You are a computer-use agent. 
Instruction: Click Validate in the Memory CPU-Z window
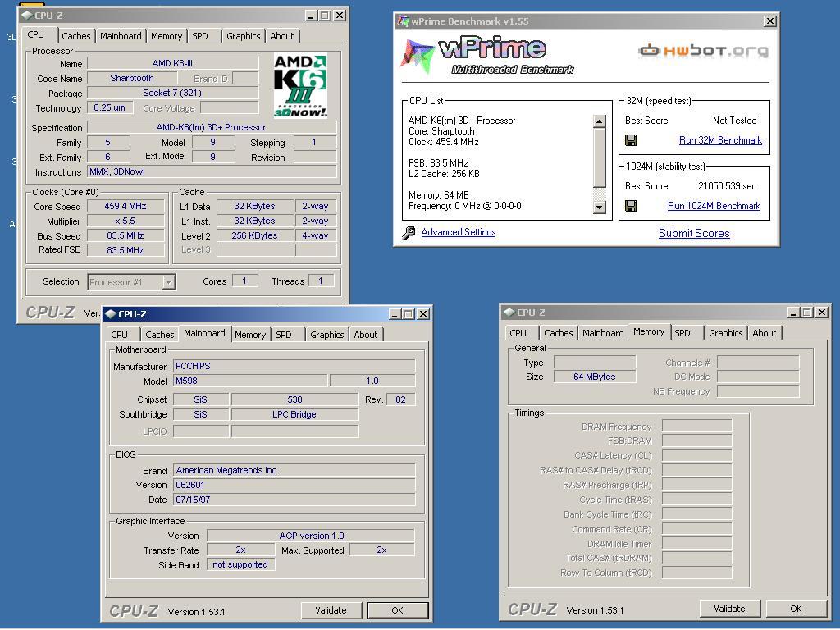(x=729, y=609)
